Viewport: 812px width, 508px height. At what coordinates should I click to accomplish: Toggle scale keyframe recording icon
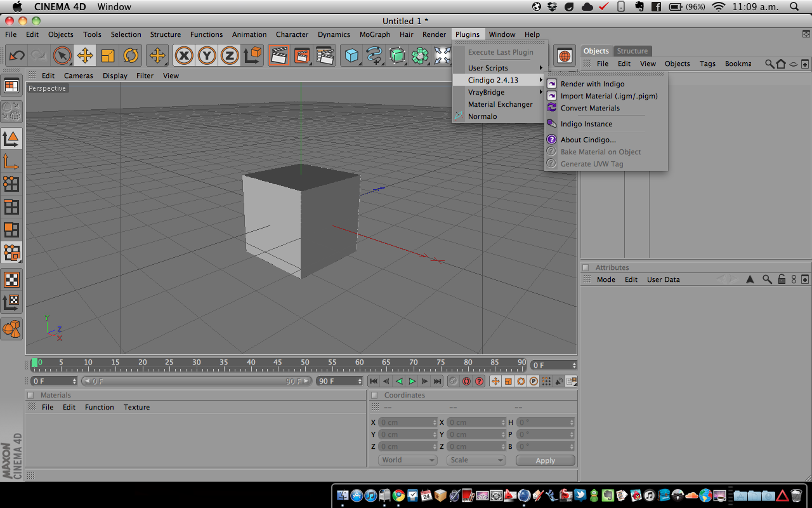click(x=508, y=381)
